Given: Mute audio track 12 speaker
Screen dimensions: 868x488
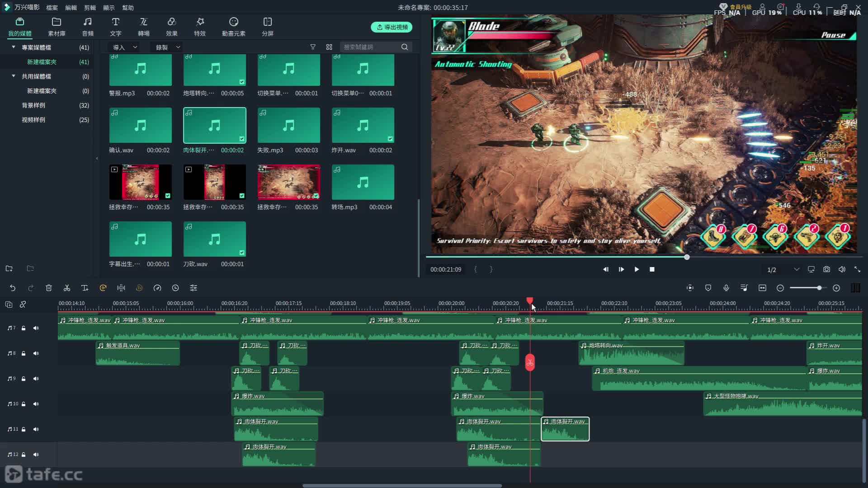Looking at the screenshot, I should [36, 455].
